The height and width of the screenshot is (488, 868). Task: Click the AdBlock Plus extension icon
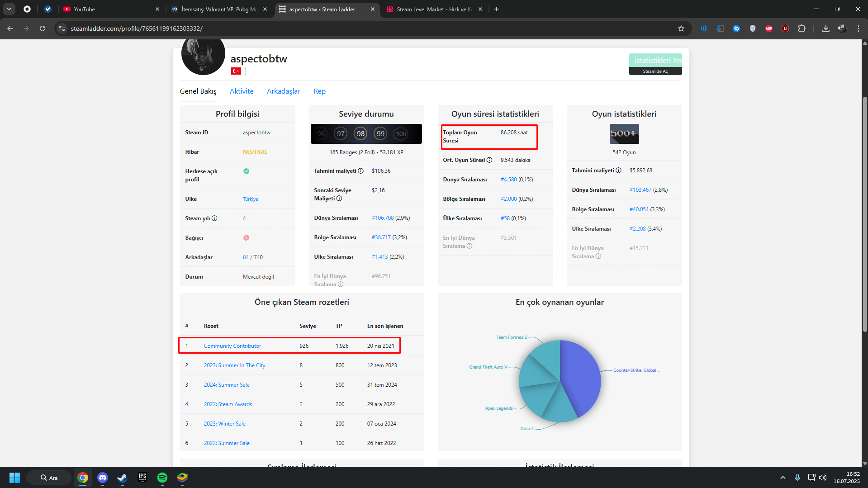tap(769, 28)
